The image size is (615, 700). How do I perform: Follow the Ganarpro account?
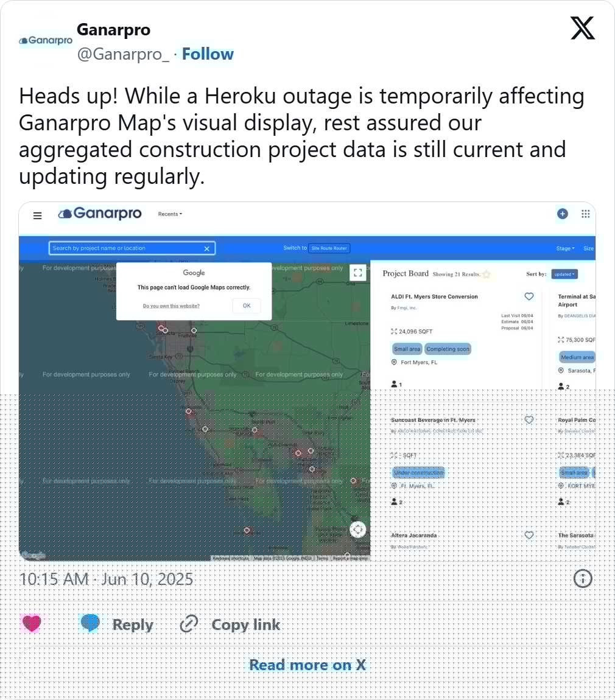pyautogui.click(x=208, y=54)
